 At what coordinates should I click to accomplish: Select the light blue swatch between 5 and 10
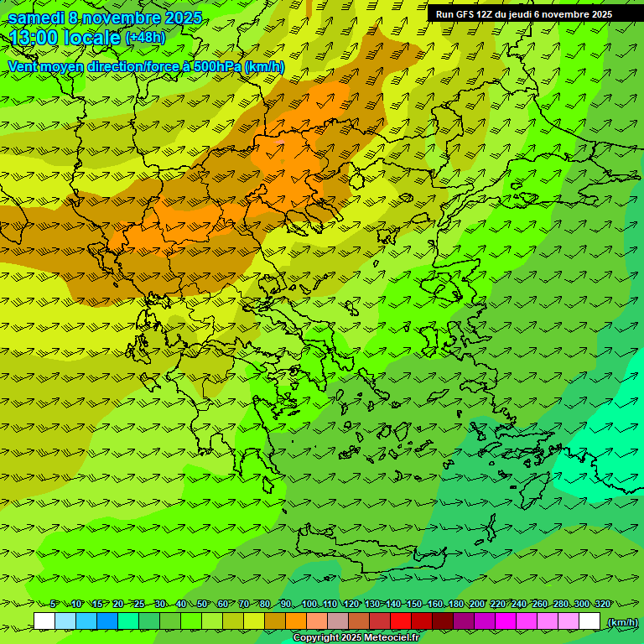[x=65, y=621]
